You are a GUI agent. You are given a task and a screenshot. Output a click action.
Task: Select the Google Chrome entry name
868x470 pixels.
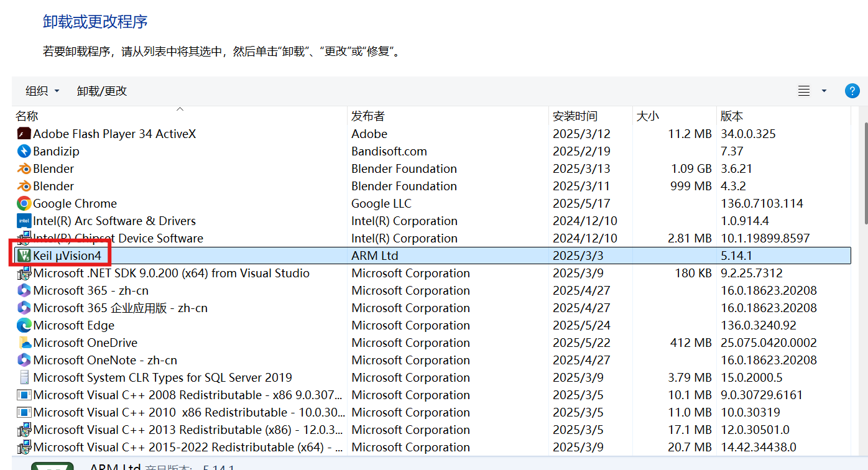[75, 203]
